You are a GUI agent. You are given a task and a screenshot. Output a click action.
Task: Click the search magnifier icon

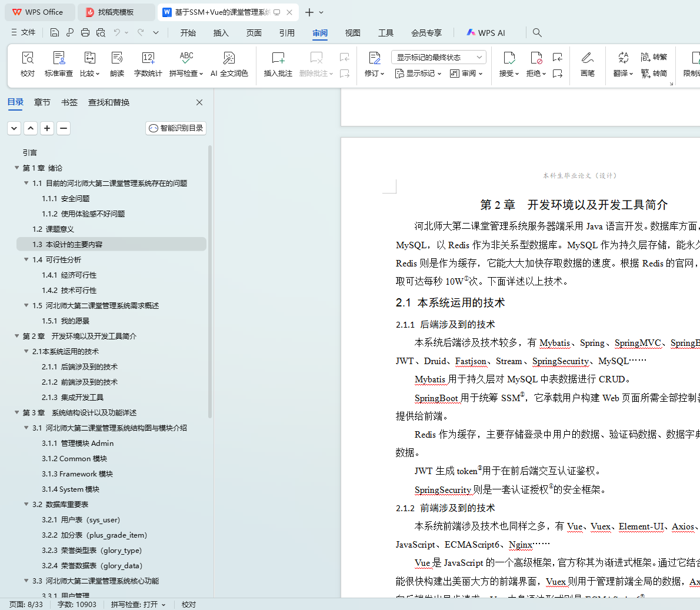(537, 32)
